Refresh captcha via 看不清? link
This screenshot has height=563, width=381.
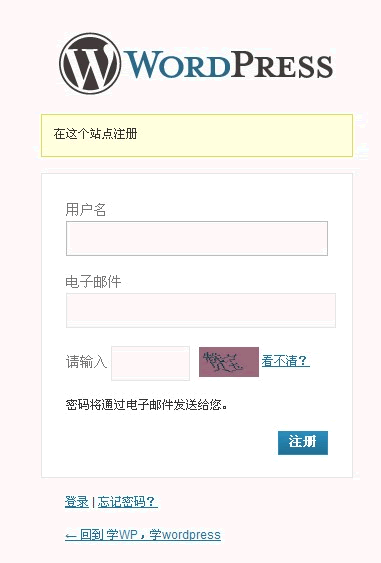pos(285,360)
